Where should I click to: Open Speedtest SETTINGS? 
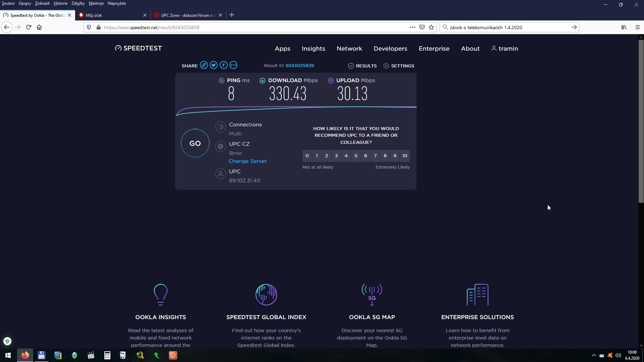coord(398,66)
